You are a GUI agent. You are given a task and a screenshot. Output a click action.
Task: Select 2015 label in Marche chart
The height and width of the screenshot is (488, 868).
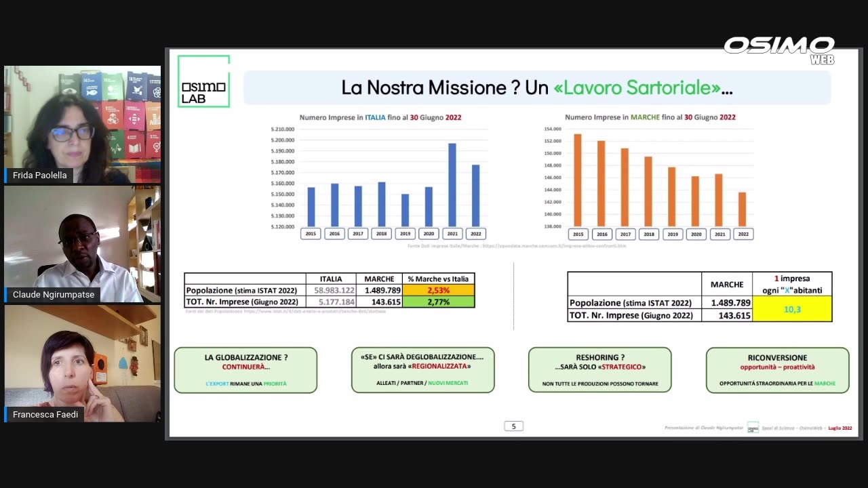click(578, 234)
